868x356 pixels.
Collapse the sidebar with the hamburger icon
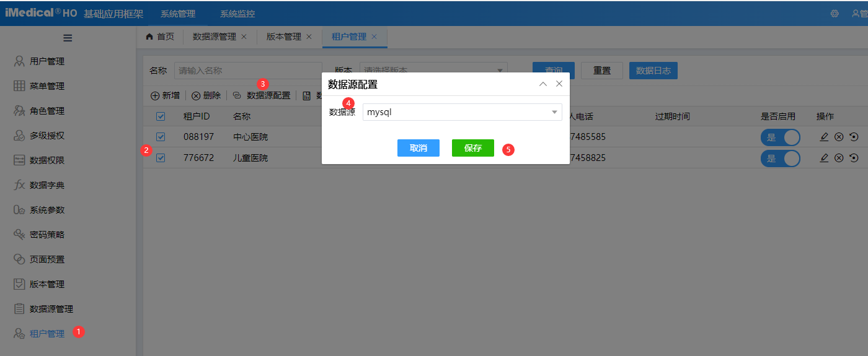click(x=68, y=38)
